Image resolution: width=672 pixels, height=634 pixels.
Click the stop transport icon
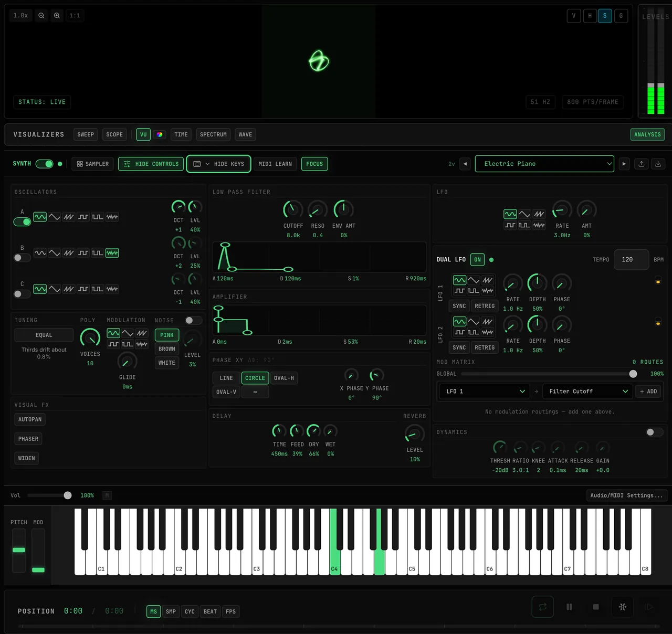(596, 607)
